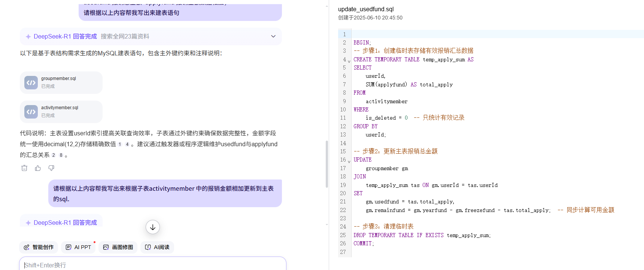Screen dimensions: 644x270
Task: Open the 画图修图 tool
Action: click(118, 247)
